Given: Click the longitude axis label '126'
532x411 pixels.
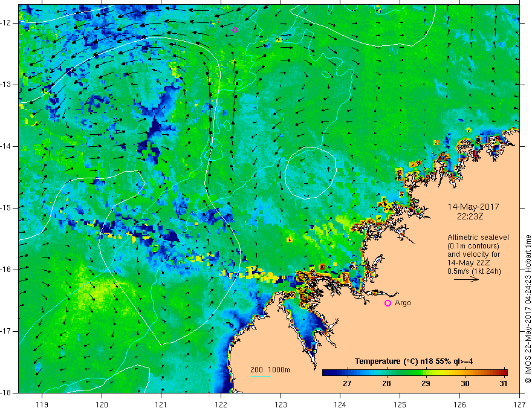Looking at the screenshot, I should coord(459,404).
